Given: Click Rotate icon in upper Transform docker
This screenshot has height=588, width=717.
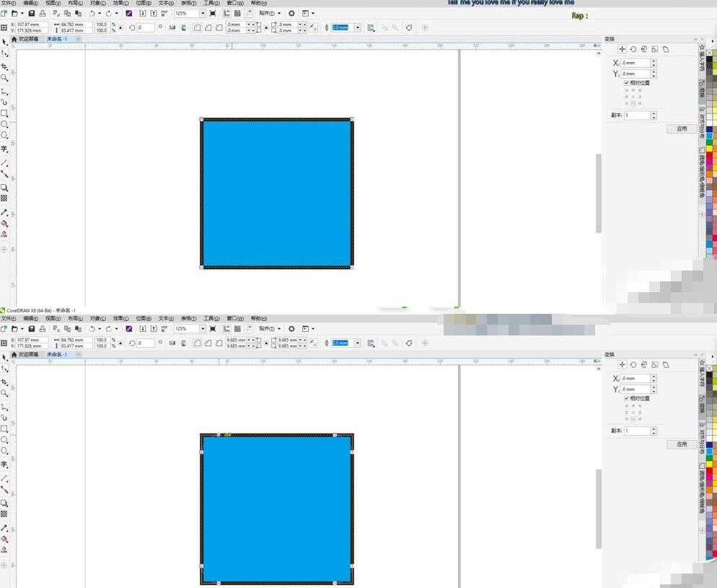Looking at the screenshot, I should click(633, 49).
